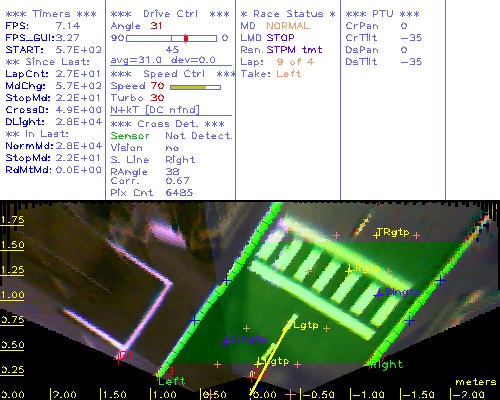The image size is (500, 400).
Task: Click the -0.50 tick on horizontal axis
Action: pyautogui.click(x=319, y=395)
